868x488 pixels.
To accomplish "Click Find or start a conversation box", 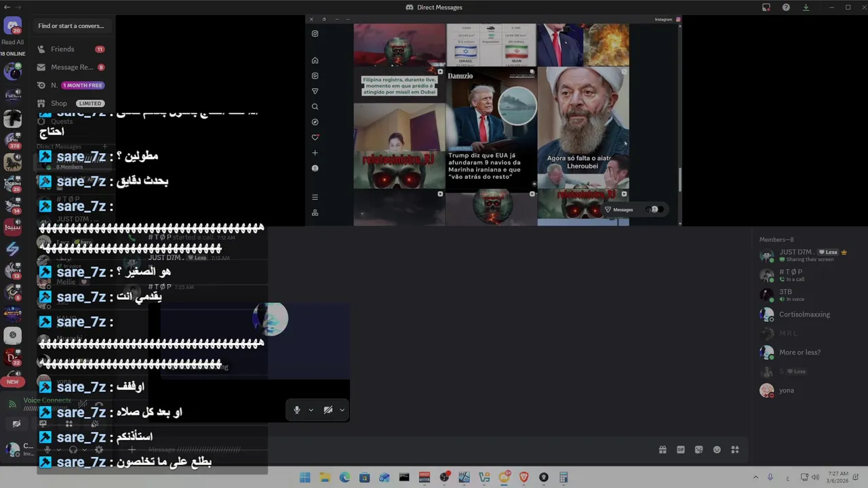I will [71, 26].
